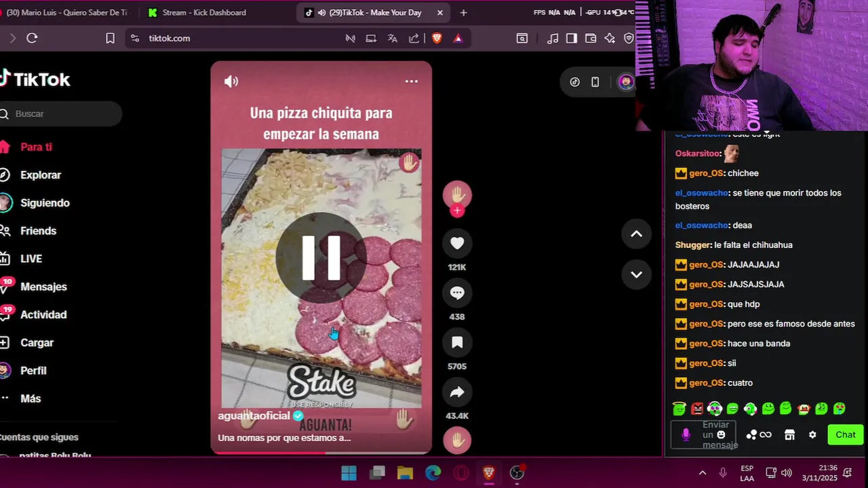868x488 pixels.
Task: Open the creator avatar above the like button
Action: (x=457, y=195)
